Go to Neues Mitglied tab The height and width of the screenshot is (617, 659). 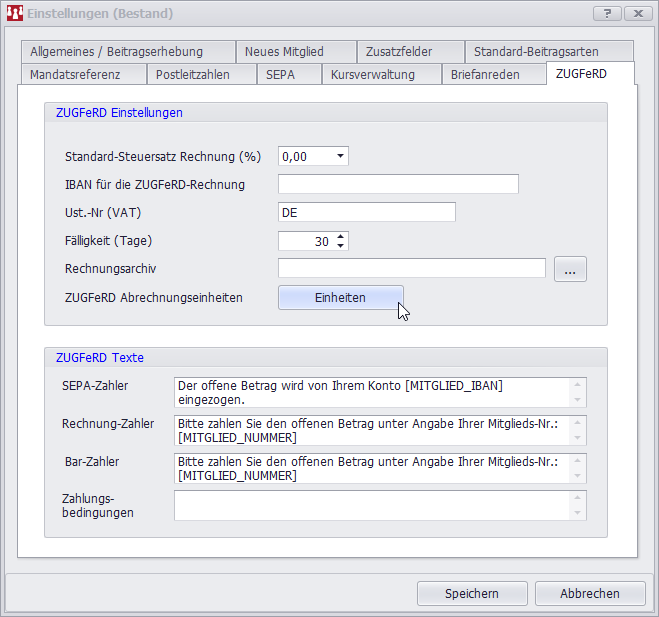coord(284,52)
